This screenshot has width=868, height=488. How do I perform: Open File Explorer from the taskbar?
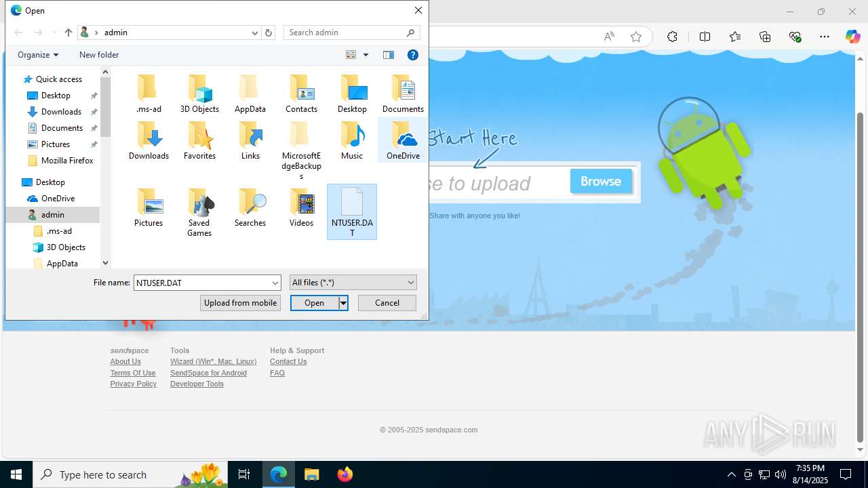pyautogui.click(x=311, y=474)
